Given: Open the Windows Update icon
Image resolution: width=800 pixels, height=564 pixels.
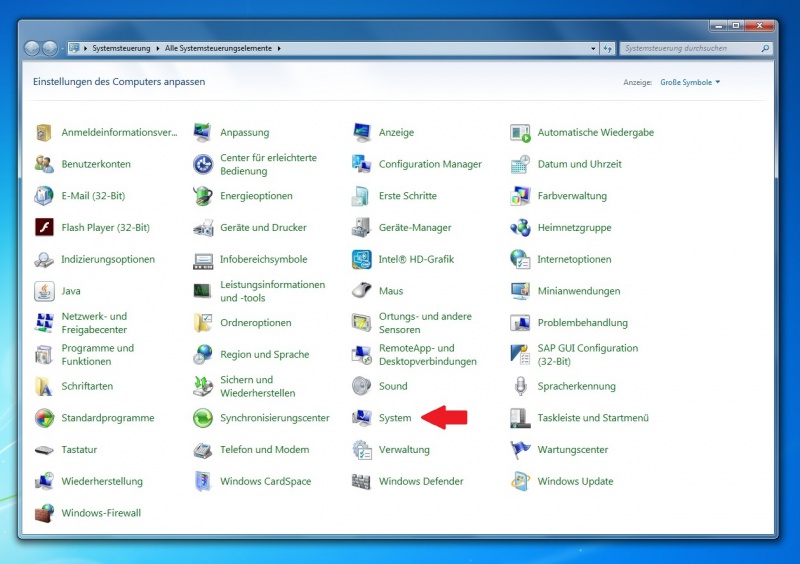Looking at the screenshot, I should 520,481.
